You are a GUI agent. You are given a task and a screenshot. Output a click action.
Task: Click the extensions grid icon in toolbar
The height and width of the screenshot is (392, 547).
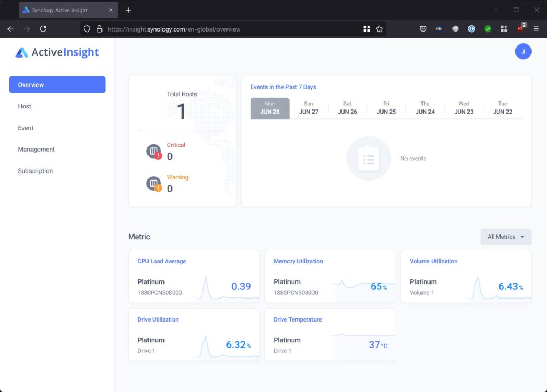pyautogui.click(x=504, y=29)
